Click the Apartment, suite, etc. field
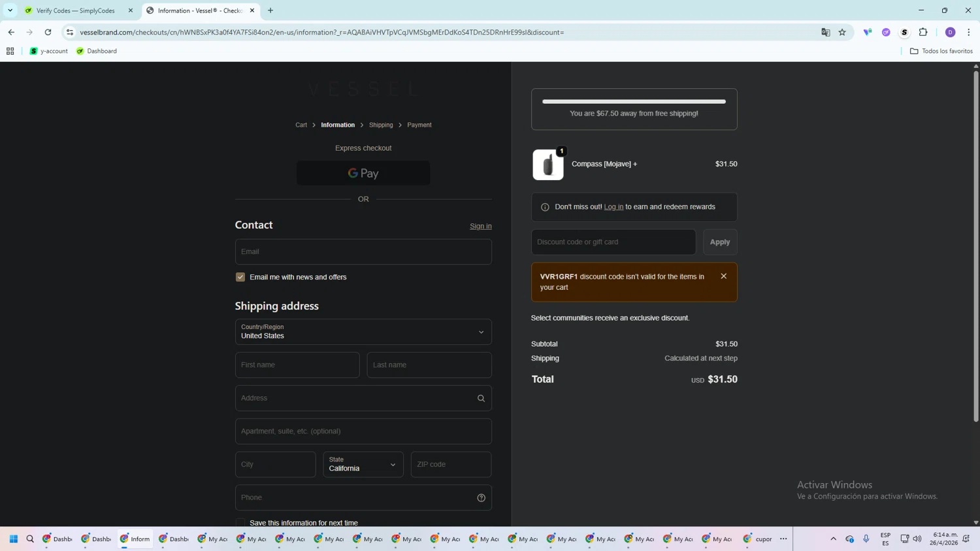This screenshot has width=980, height=551. point(363,432)
